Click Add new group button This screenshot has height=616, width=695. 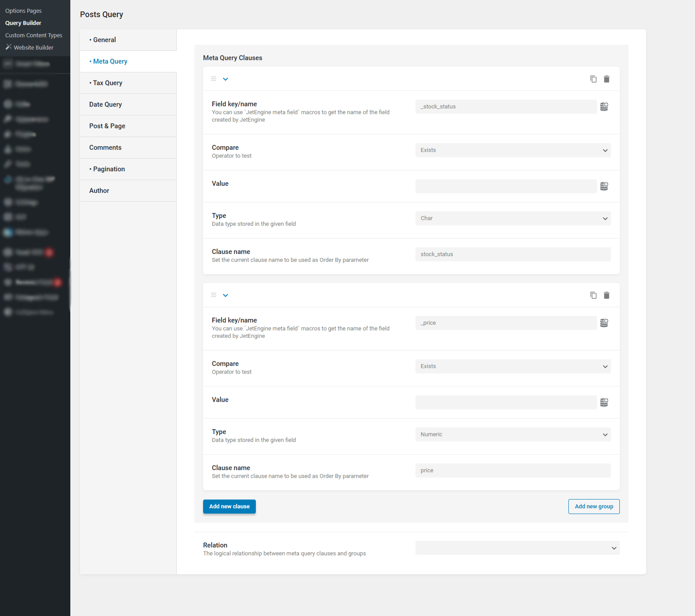[593, 507]
